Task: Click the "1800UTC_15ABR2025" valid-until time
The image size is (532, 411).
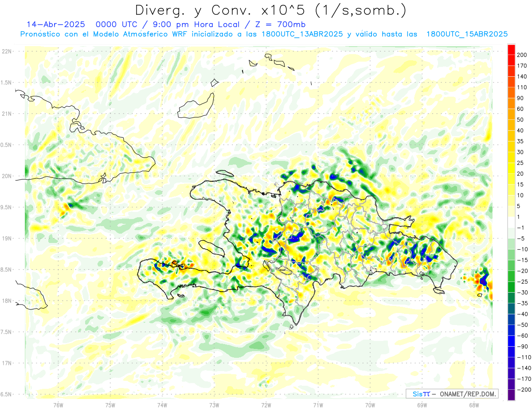Action: 467,34
